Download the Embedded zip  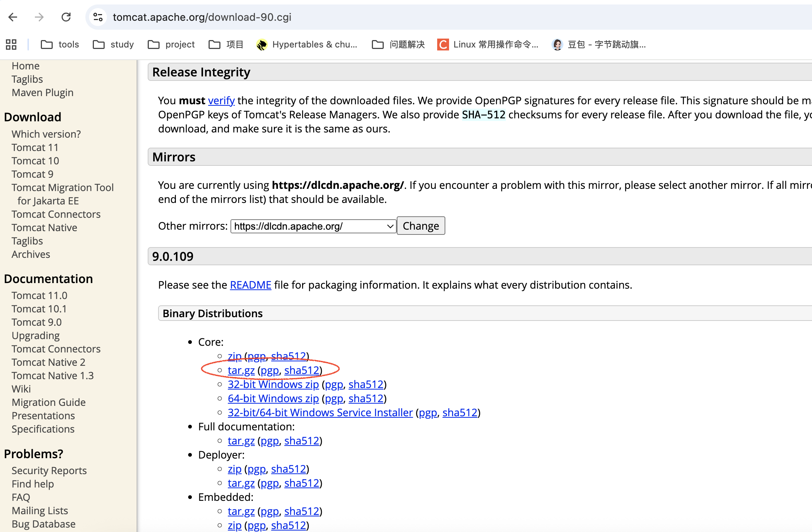(x=235, y=525)
